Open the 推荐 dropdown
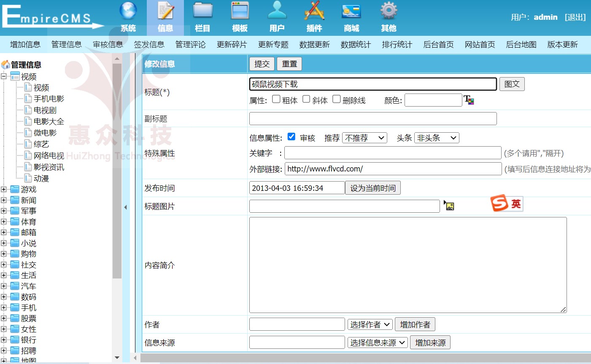Image resolution: width=591 pixels, height=364 pixels. click(x=365, y=138)
